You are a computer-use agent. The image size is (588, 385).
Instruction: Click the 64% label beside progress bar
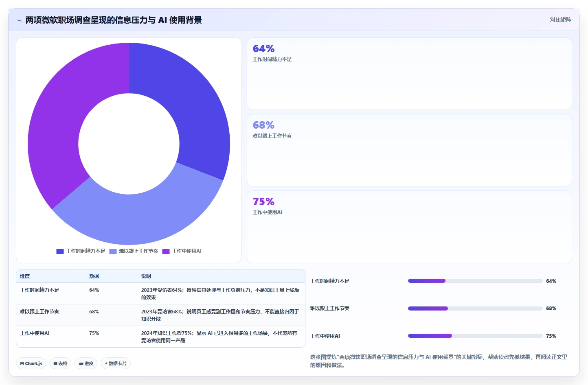551,281
